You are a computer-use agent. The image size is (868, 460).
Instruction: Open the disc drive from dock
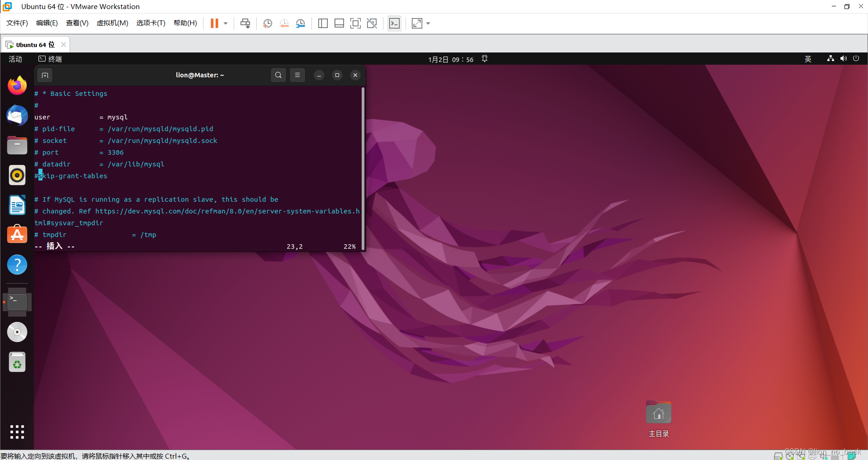pyautogui.click(x=17, y=332)
